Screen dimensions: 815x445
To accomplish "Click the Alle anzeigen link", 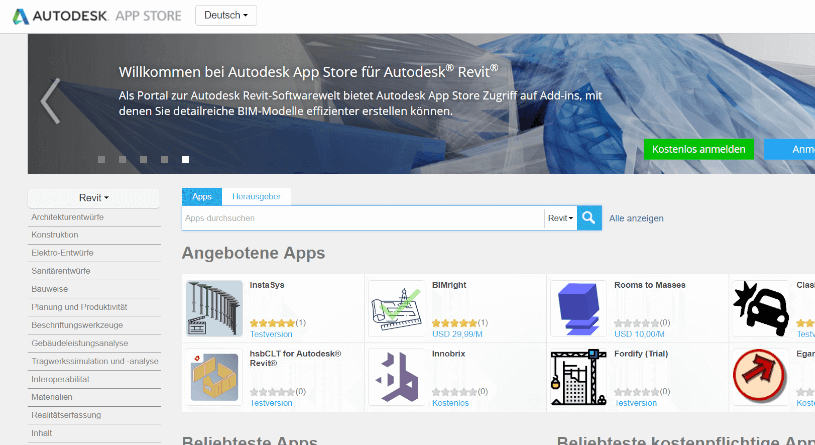I will (x=636, y=218).
